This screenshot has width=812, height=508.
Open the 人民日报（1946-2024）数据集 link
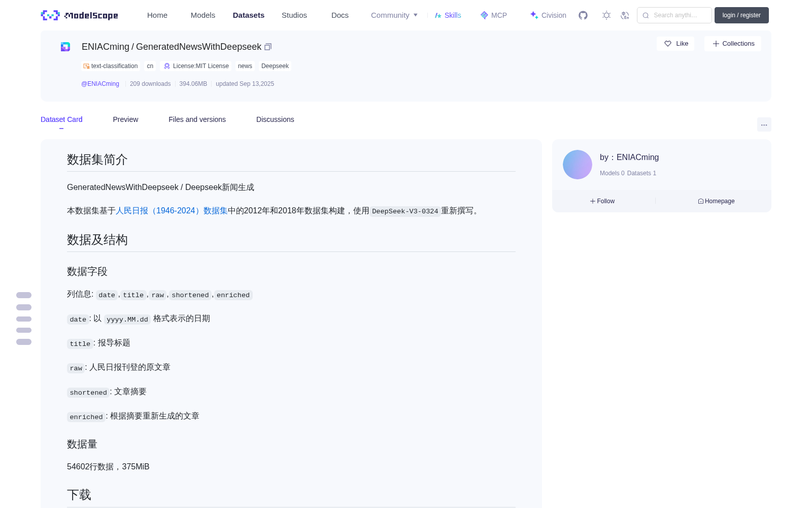pos(172,211)
